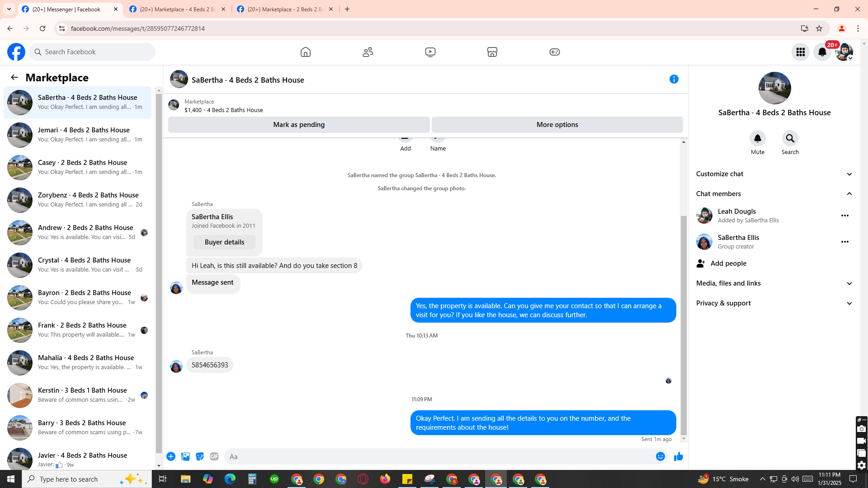Choose a GIF in the composer
Image resolution: width=868 pixels, height=488 pixels.
coord(214,456)
